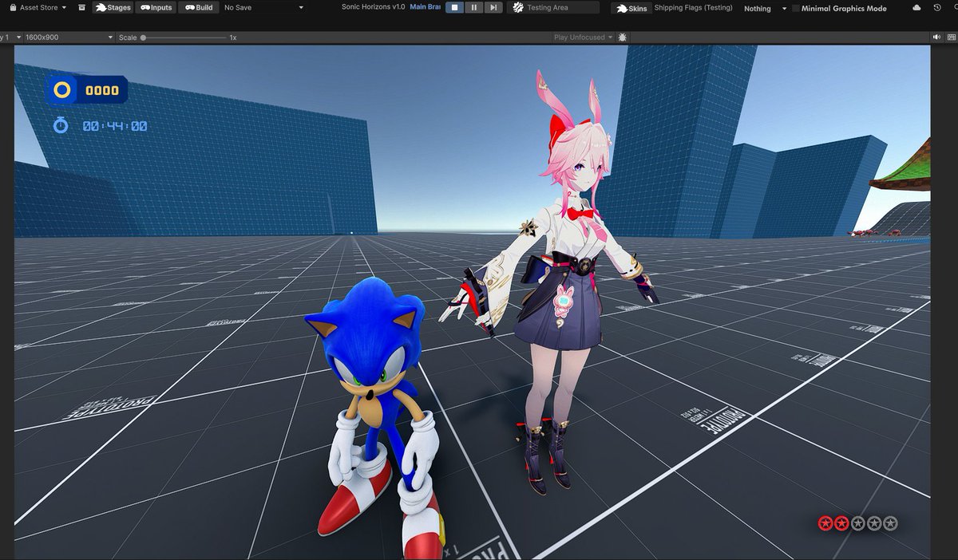Stop play mode with the play button
The height and width of the screenshot is (560, 958).
(454, 7)
